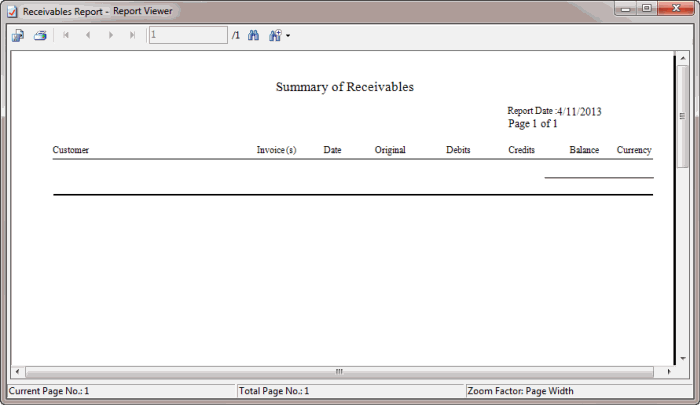The height and width of the screenshot is (405, 700).
Task: Click the Export Report icon
Action: tap(18, 35)
